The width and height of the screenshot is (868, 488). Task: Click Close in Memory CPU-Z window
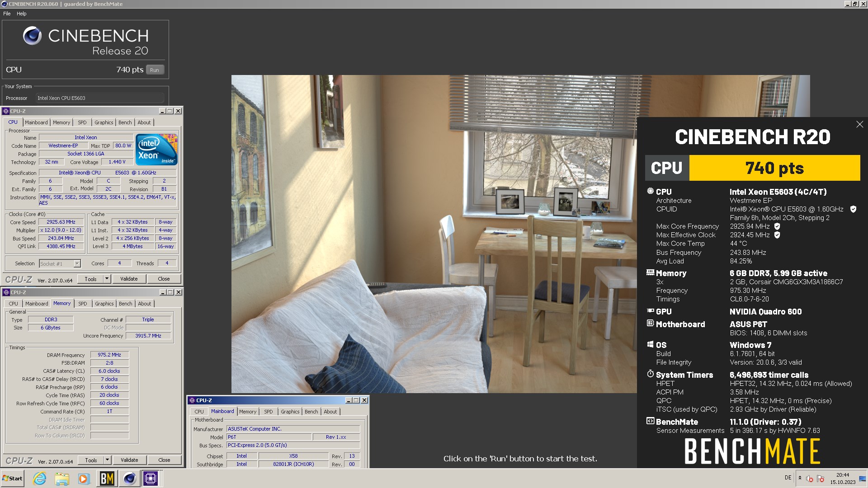(x=164, y=460)
